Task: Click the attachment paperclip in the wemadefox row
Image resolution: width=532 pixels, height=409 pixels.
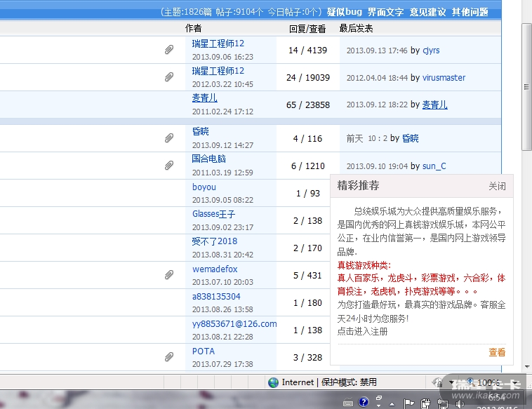Action: coord(169,275)
